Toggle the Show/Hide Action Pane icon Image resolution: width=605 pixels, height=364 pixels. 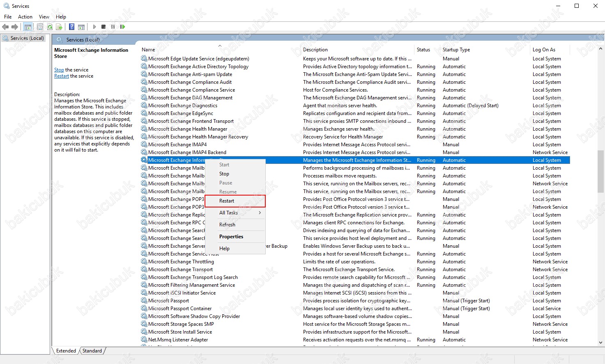(81, 27)
